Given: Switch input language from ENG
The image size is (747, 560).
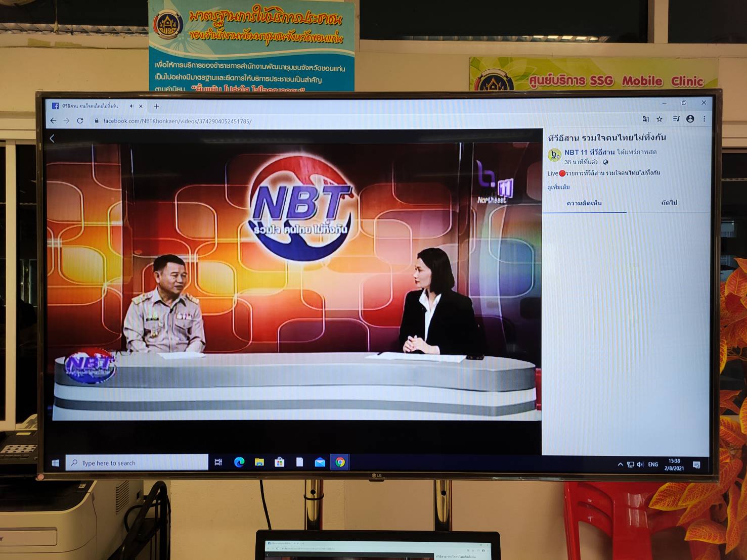Looking at the screenshot, I should tap(653, 464).
